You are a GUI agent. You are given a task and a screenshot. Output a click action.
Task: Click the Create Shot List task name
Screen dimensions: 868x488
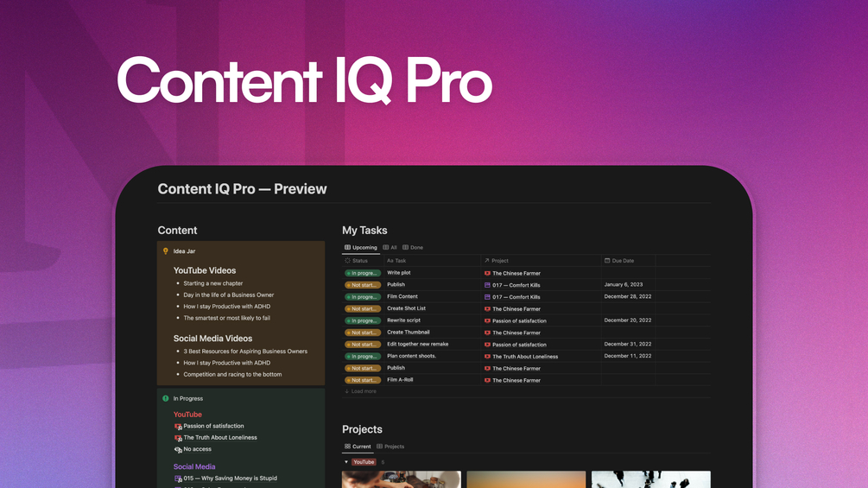pos(406,308)
